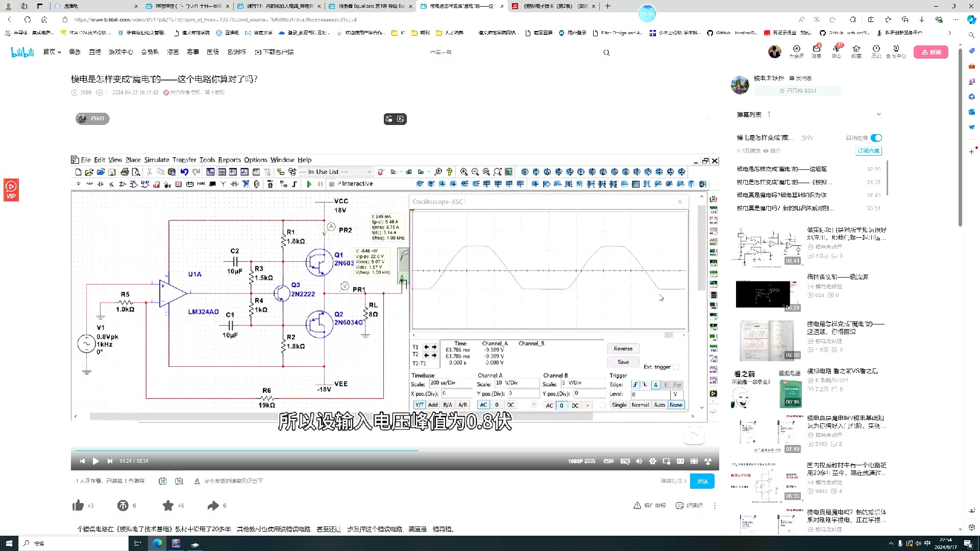Click the coin icon below the video
The height and width of the screenshot is (551, 980).
coord(123,506)
